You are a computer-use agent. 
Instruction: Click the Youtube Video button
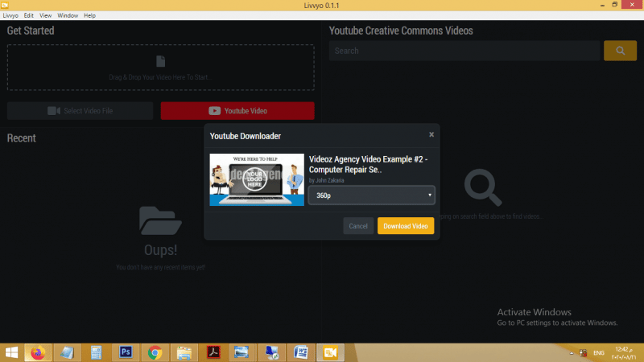237,111
